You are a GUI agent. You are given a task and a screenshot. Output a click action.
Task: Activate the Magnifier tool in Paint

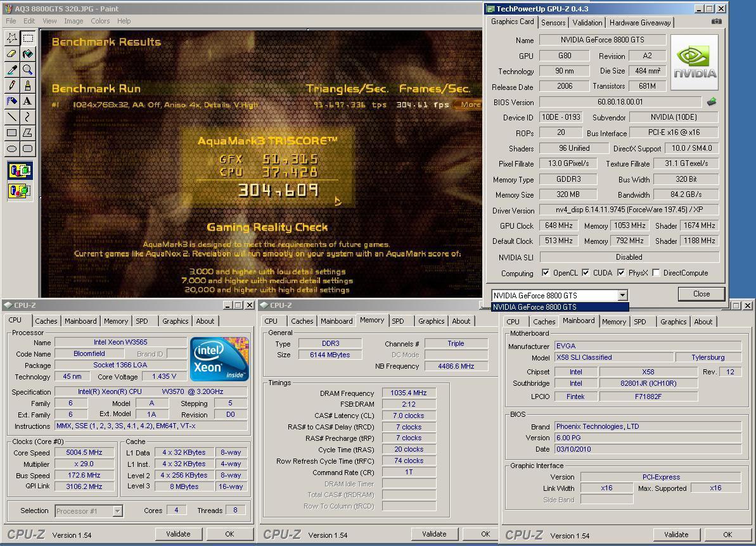pyautogui.click(x=28, y=70)
